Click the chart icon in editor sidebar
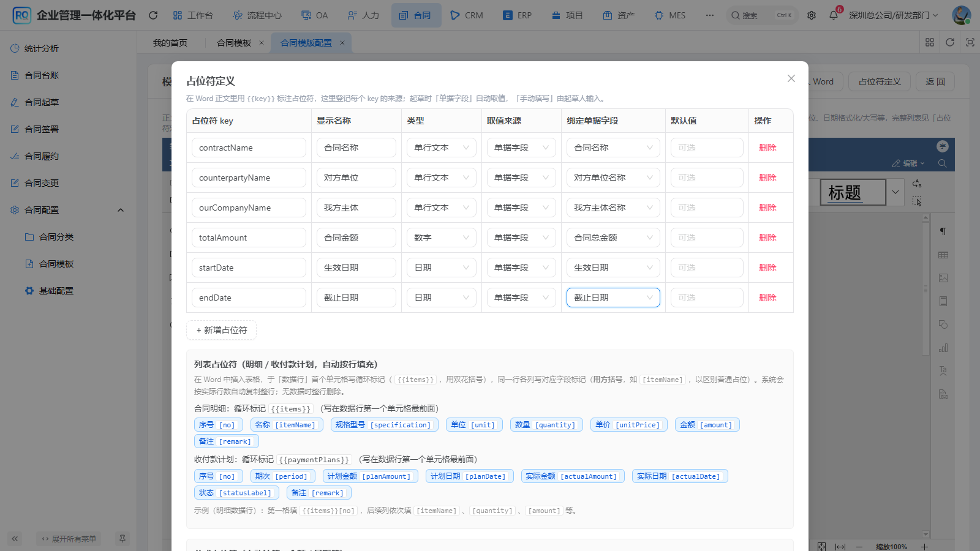 pyautogui.click(x=943, y=348)
